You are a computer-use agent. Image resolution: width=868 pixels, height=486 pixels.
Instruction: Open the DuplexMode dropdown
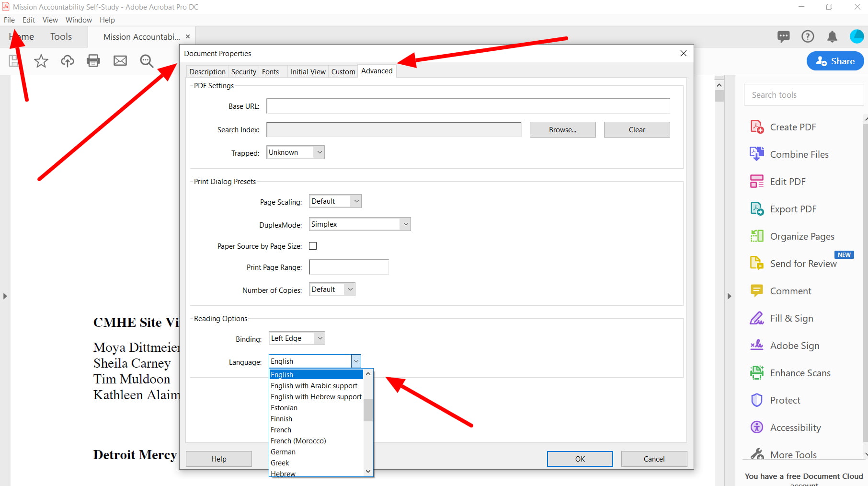click(360, 224)
